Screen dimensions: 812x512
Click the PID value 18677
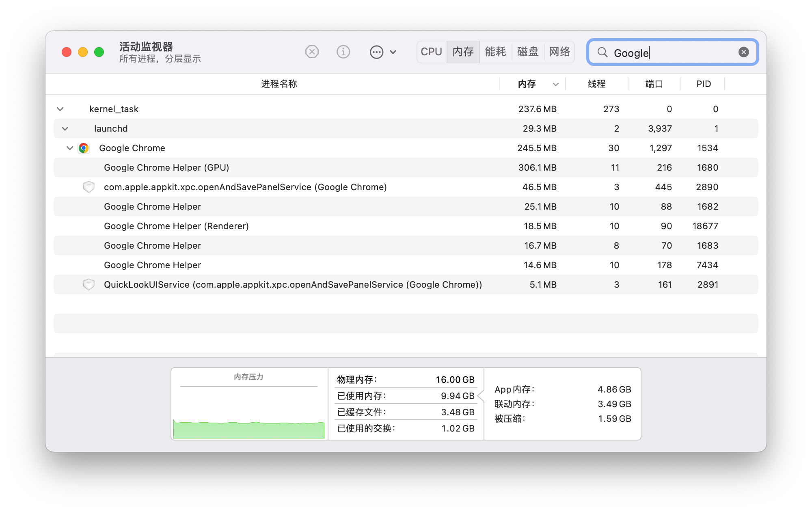click(705, 226)
